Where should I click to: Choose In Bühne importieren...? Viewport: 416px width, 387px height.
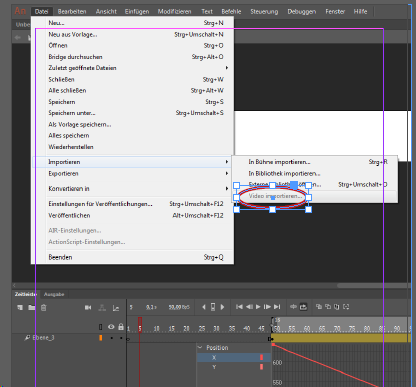tap(315, 162)
